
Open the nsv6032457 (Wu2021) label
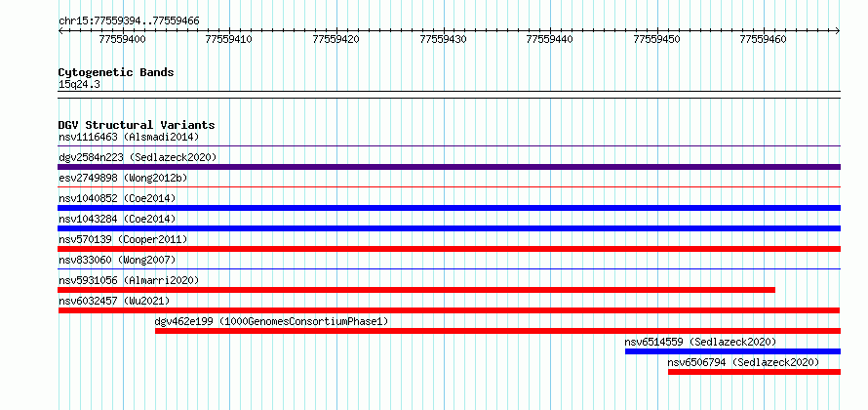[x=114, y=301]
